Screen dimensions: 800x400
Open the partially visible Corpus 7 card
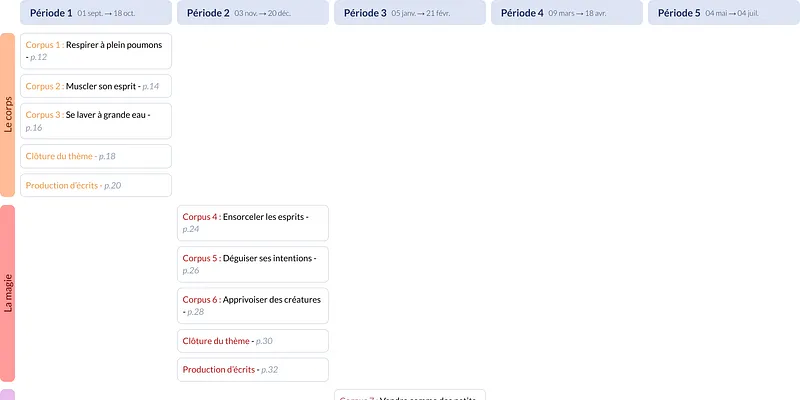click(x=410, y=395)
